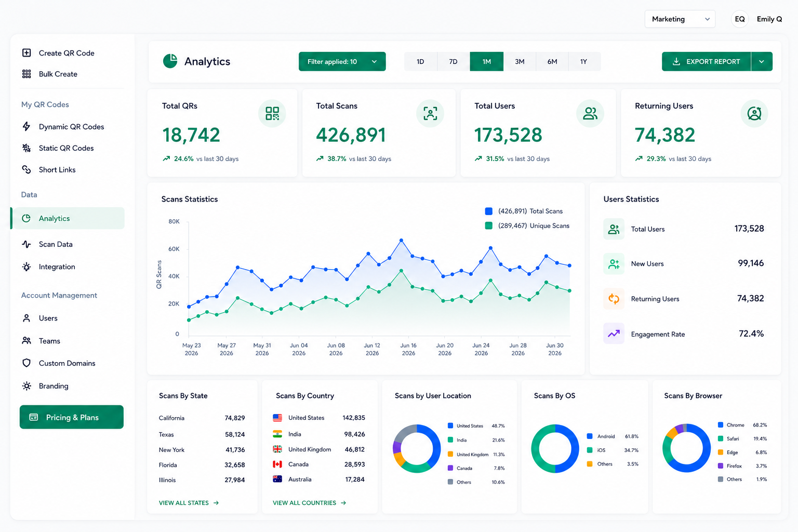Click the Engagement Rate value 72.4%
This screenshot has height=532, width=798.
751,334
